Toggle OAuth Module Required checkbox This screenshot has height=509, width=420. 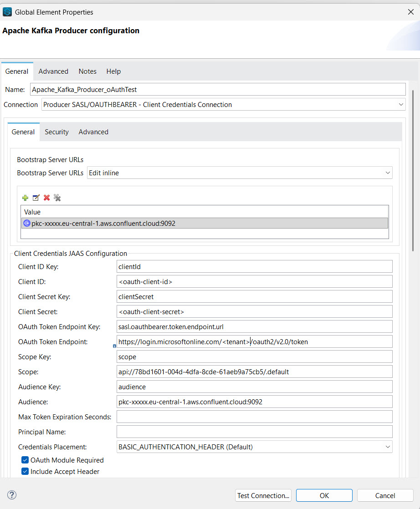click(x=25, y=460)
